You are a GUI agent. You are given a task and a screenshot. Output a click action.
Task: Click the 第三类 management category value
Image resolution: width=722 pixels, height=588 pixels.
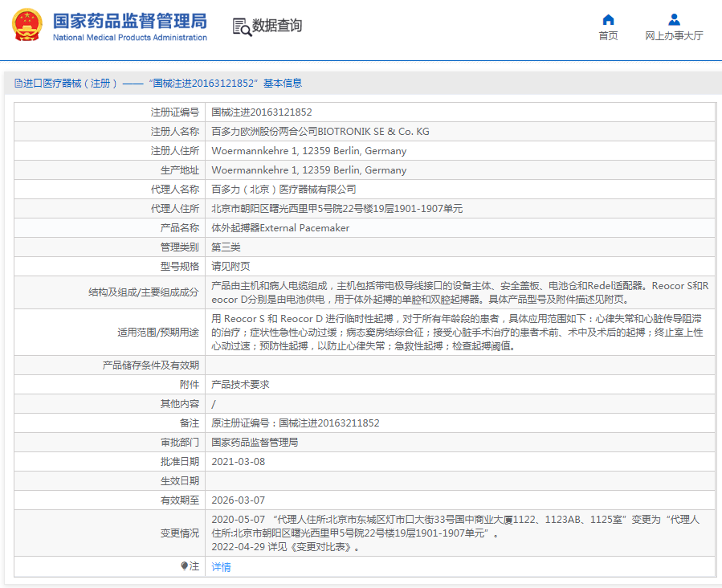226,247
